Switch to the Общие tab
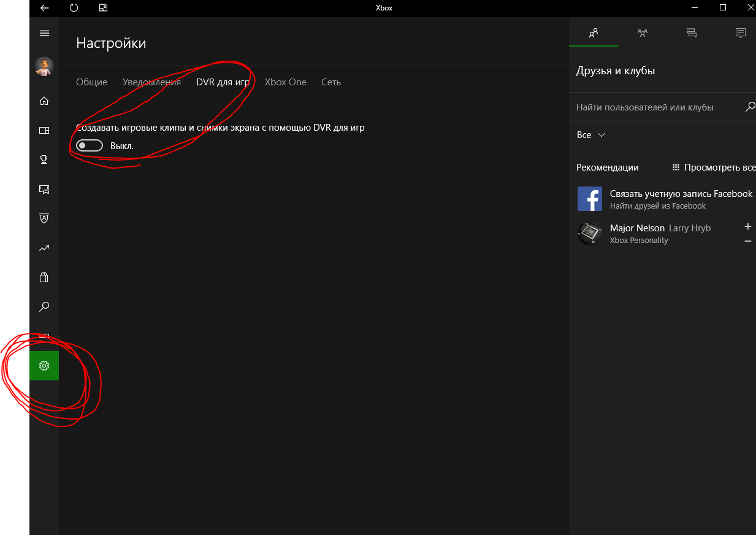The width and height of the screenshot is (756, 535). point(92,82)
